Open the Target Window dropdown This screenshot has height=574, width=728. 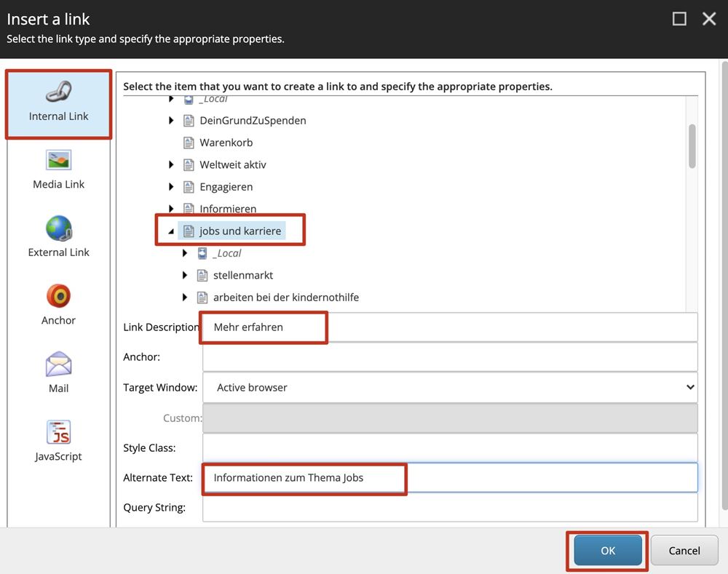point(449,388)
